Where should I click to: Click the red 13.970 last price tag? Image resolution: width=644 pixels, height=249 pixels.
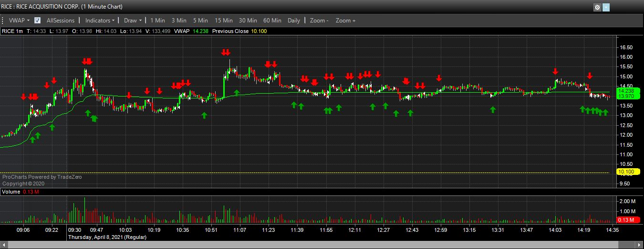[x=625, y=97]
